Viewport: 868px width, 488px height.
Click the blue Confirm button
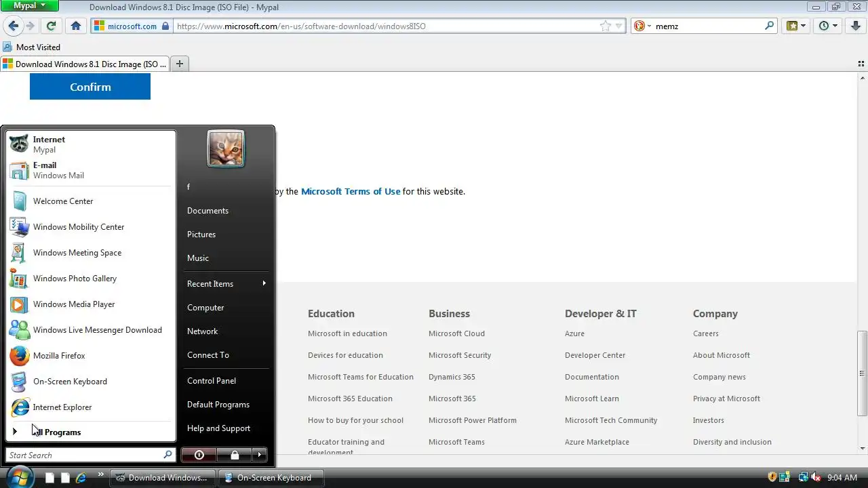[x=90, y=87]
